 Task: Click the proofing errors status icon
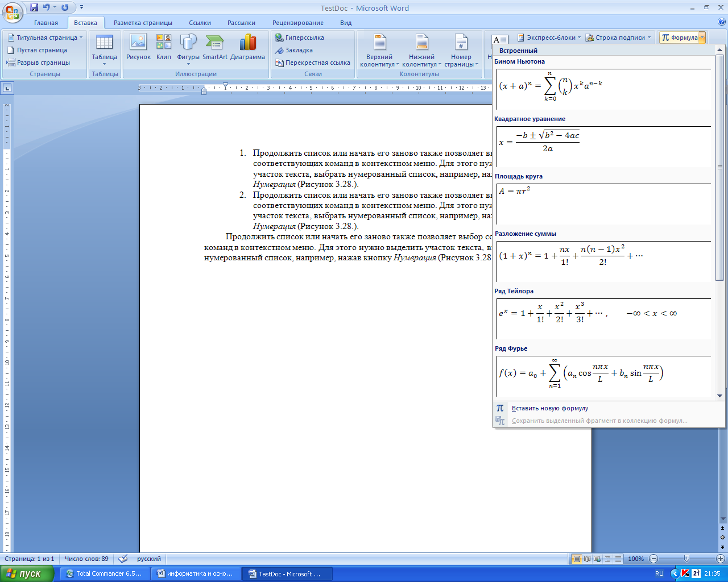(123, 559)
